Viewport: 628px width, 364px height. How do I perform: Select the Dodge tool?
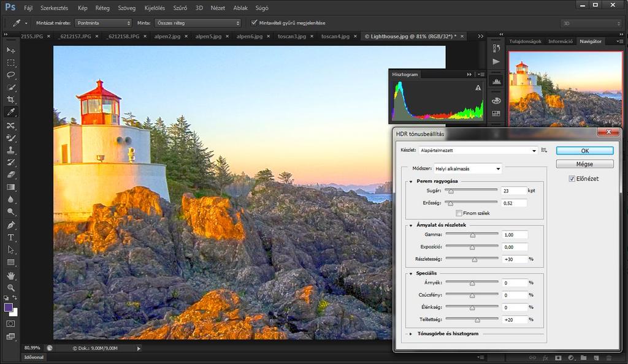click(11, 211)
